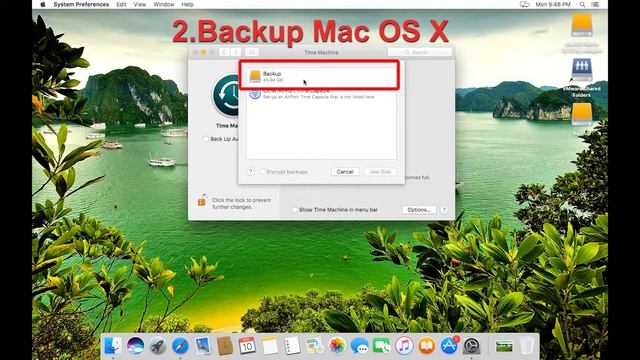Image resolution: width=640 pixels, height=360 pixels.
Task: Click the display mirroring menu bar icon
Action: (x=524, y=4)
